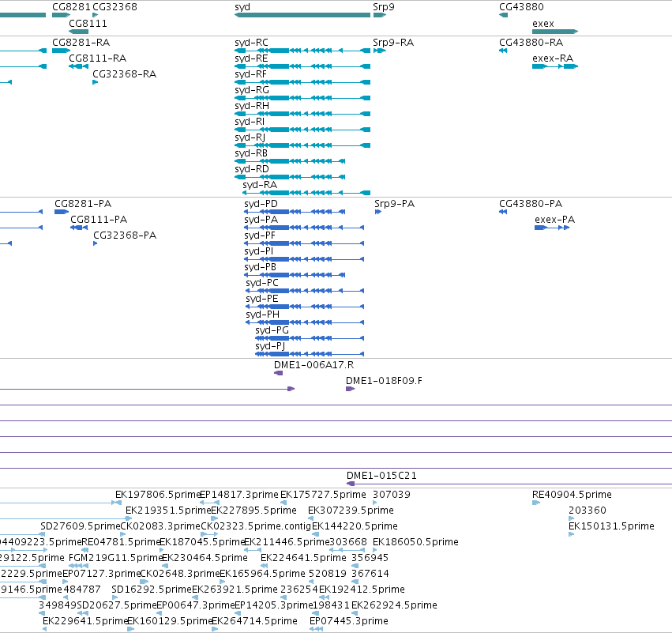
Task: Click the Srp9 gene label
Action: pyautogui.click(x=384, y=7)
